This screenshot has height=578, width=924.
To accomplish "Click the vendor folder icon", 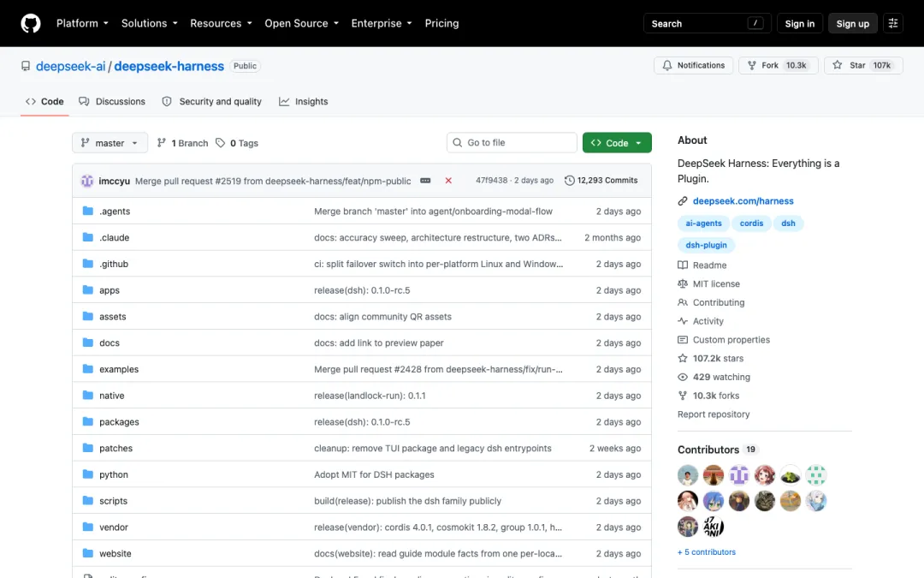I will (x=88, y=527).
